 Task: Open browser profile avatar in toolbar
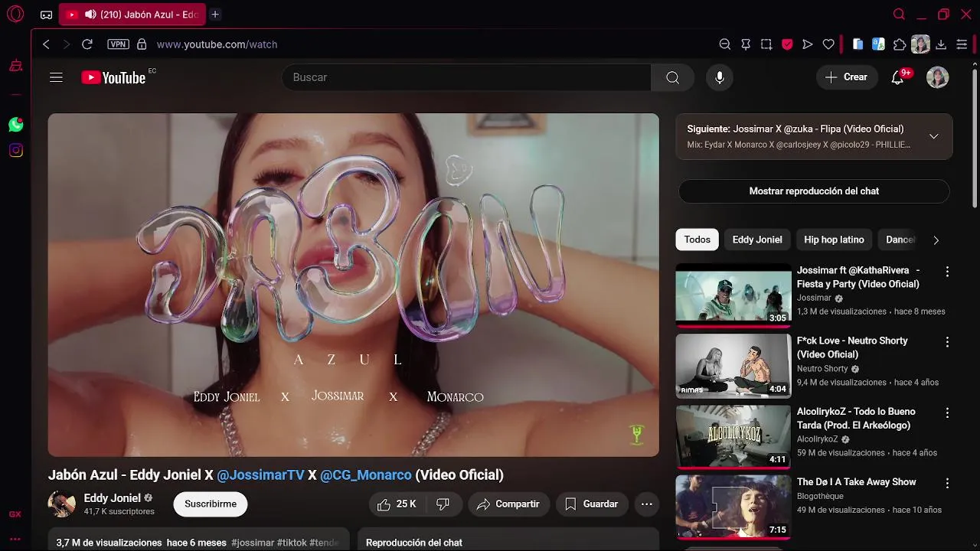(920, 44)
